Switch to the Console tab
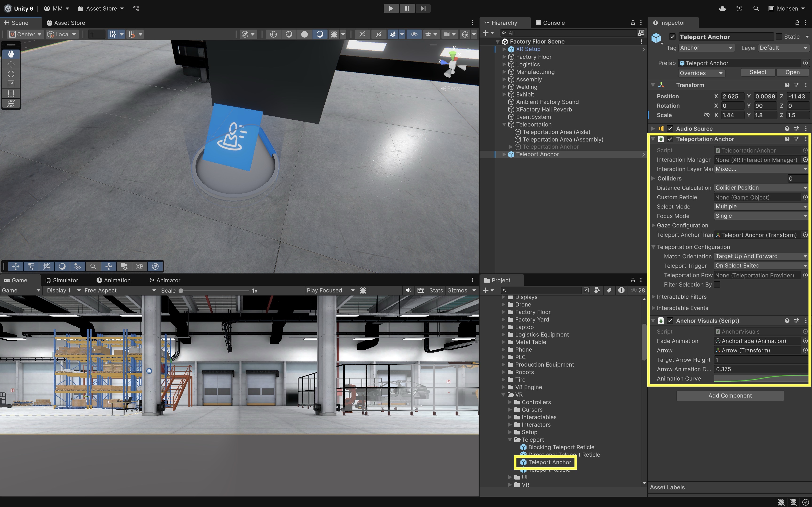This screenshot has width=812, height=507. (550, 23)
